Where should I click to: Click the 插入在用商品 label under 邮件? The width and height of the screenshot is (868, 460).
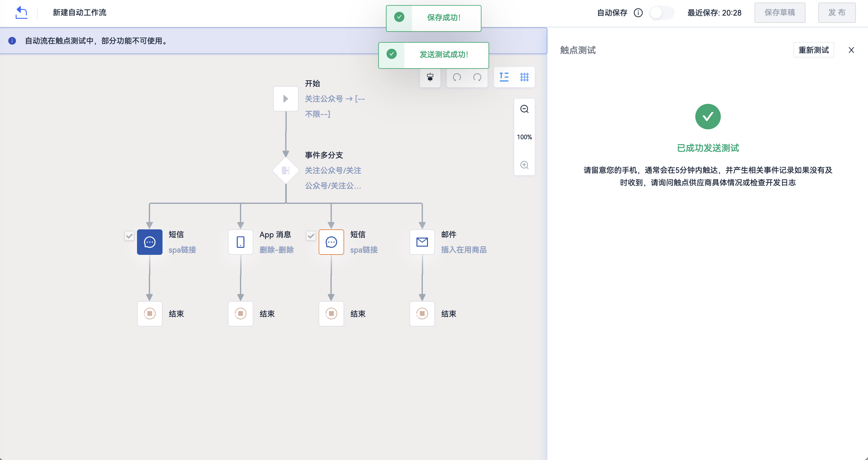pyautogui.click(x=464, y=250)
